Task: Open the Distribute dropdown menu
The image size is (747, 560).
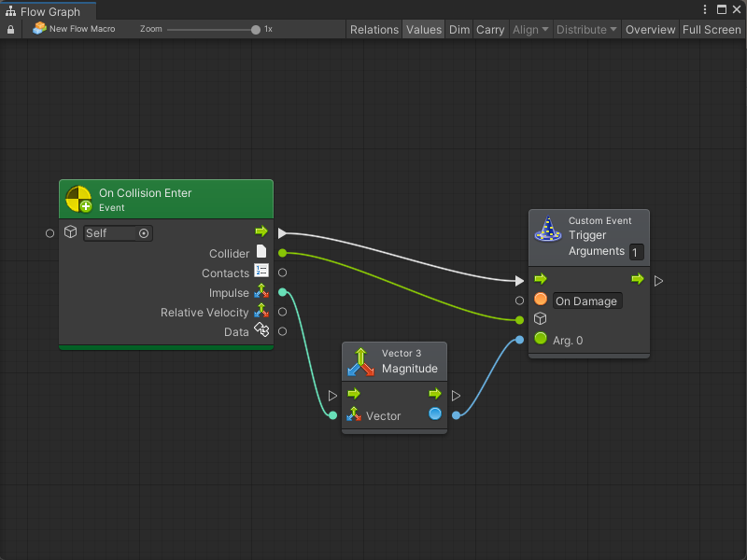Action: point(586,30)
